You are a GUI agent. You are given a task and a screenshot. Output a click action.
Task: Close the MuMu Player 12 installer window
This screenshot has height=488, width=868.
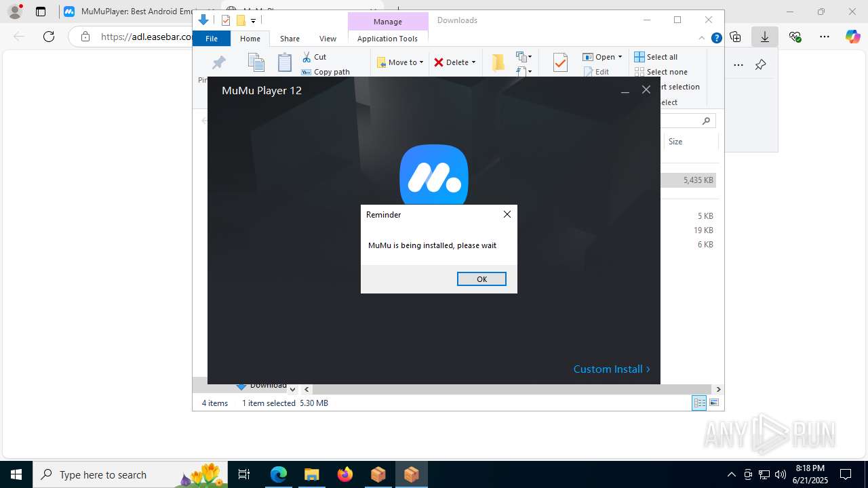646,89
